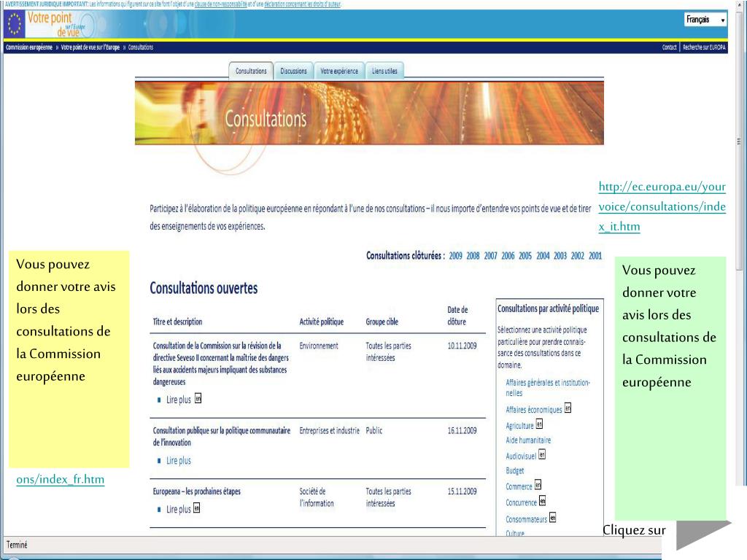Open closed consultations for 2007
This screenshot has height=560, width=747.
[491, 256]
